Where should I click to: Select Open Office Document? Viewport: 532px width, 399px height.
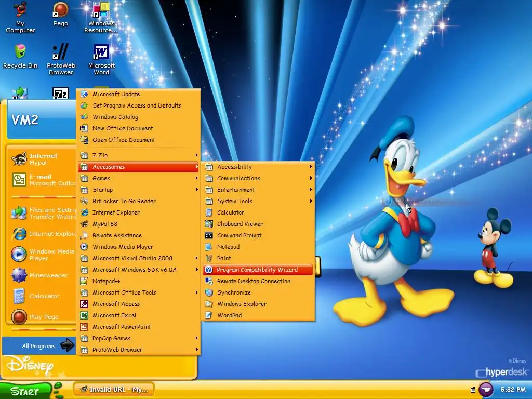click(138, 140)
